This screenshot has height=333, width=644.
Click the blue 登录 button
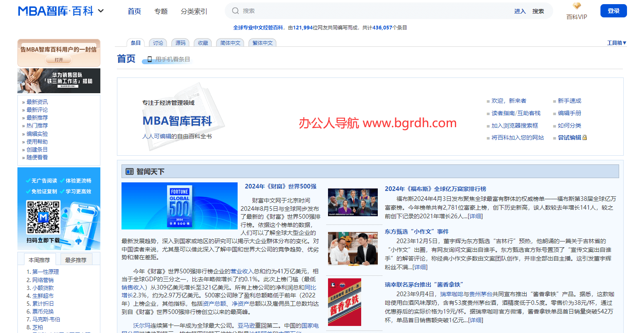613,11
